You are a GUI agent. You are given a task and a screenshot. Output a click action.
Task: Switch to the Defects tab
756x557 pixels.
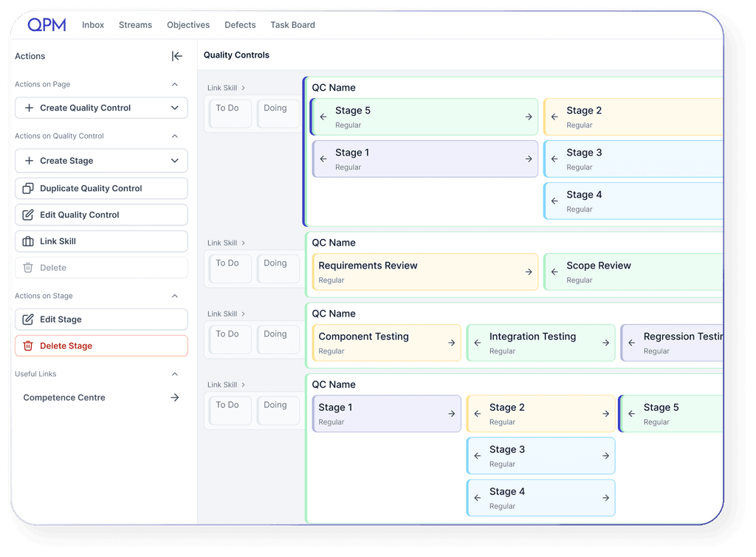[x=239, y=24]
